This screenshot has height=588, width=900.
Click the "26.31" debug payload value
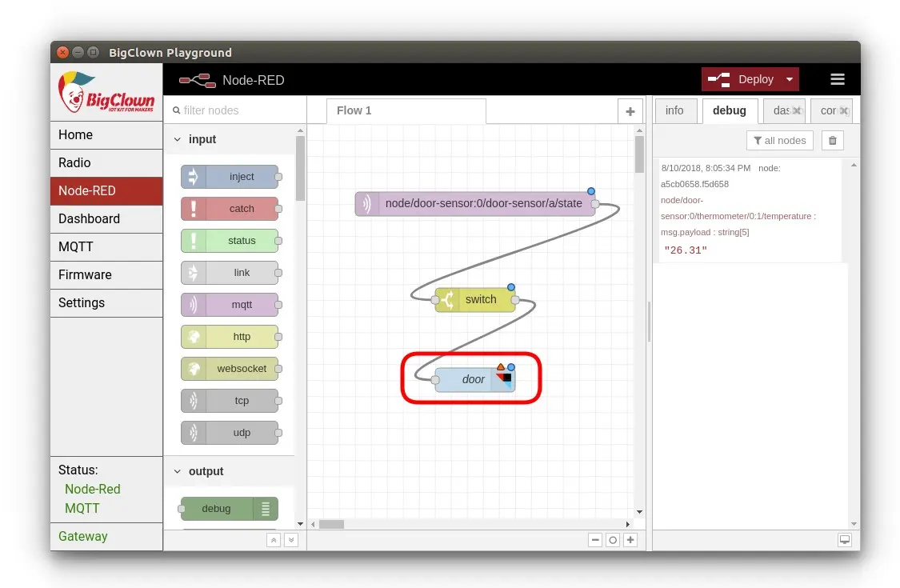point(686,250)
